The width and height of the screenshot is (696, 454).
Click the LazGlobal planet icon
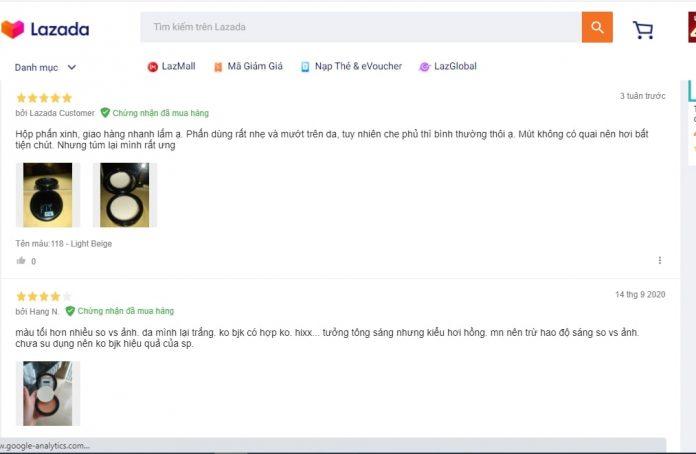[425, 67]
